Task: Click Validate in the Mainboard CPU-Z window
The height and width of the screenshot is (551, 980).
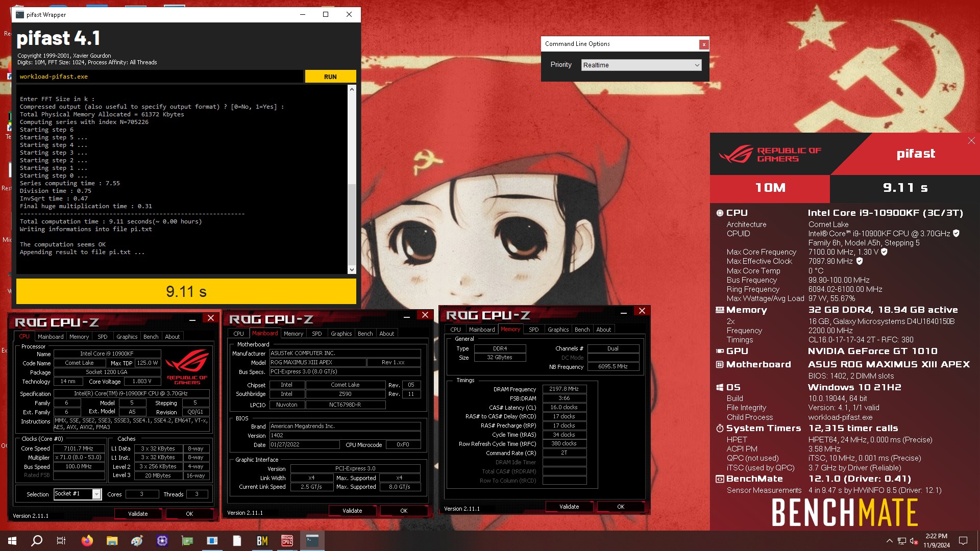Action: tap(352, 511)
